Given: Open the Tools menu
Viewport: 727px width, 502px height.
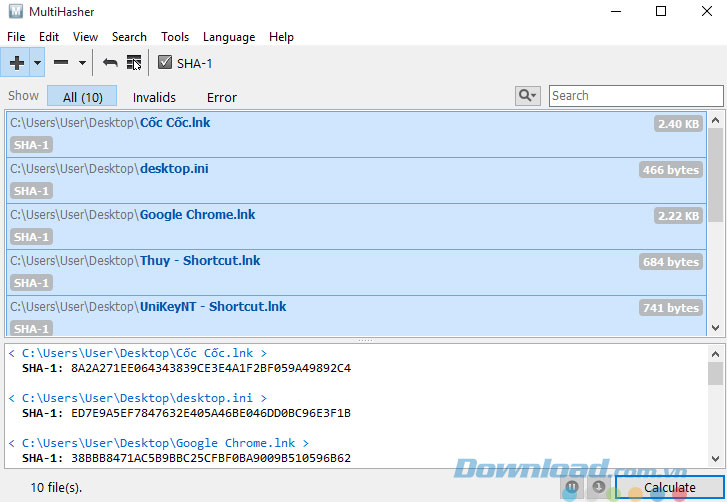Looking at the screenshot, I should coord(175,37).
